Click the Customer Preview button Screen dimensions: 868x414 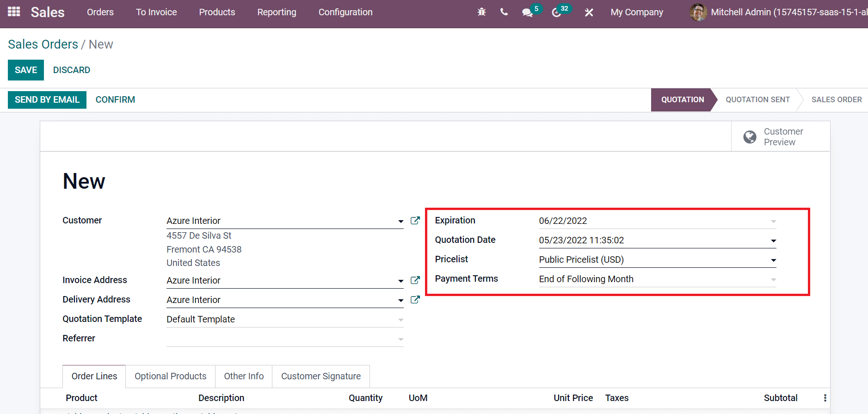pyautogui.click(x=781, y=136)
